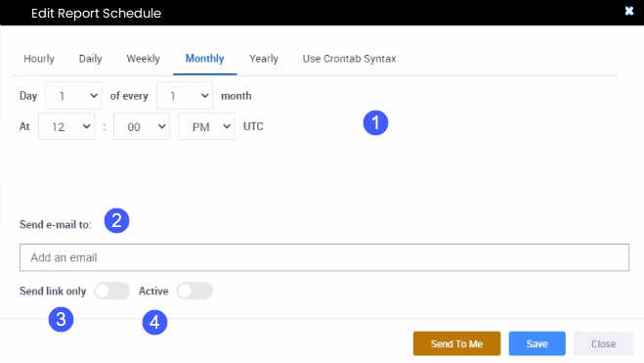This screenshot has width=644, height=363.
Task: Close the Edit Report Schedule dialog
Action: click(629, 11)
